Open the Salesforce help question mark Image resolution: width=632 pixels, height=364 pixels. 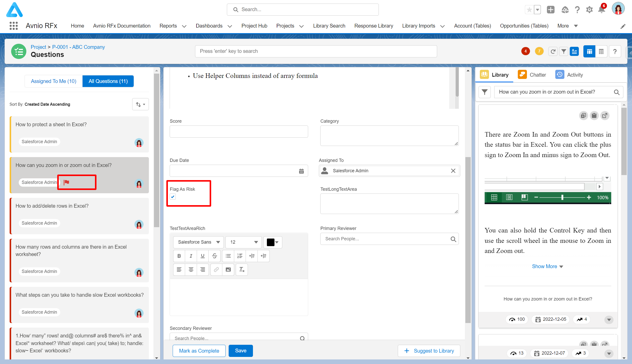coord(577,10)
